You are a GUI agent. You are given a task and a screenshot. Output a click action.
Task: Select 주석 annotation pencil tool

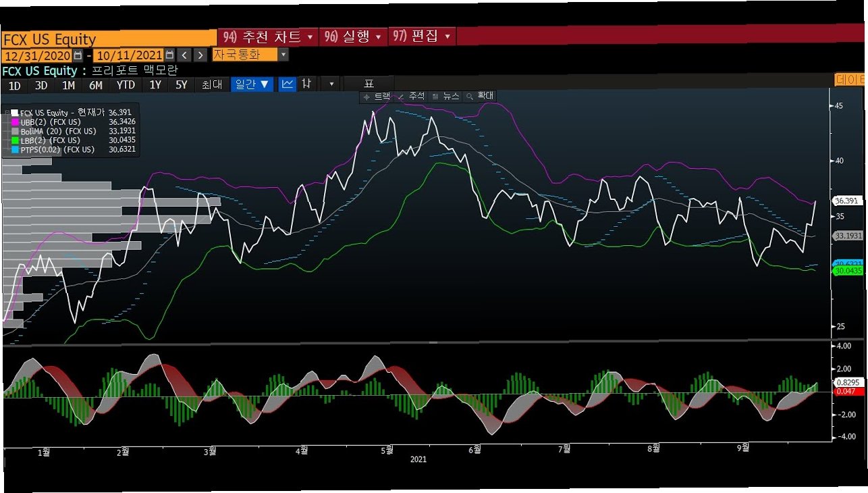(411, 97)
